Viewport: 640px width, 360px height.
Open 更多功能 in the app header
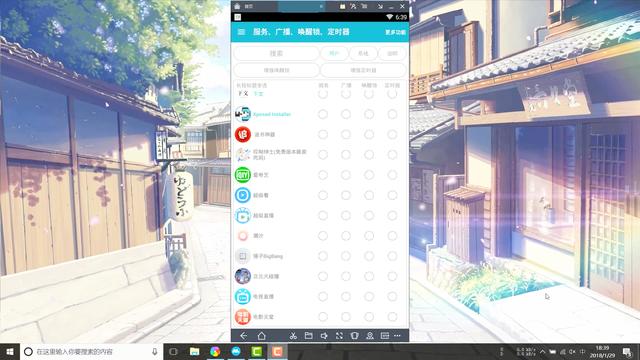395,32
